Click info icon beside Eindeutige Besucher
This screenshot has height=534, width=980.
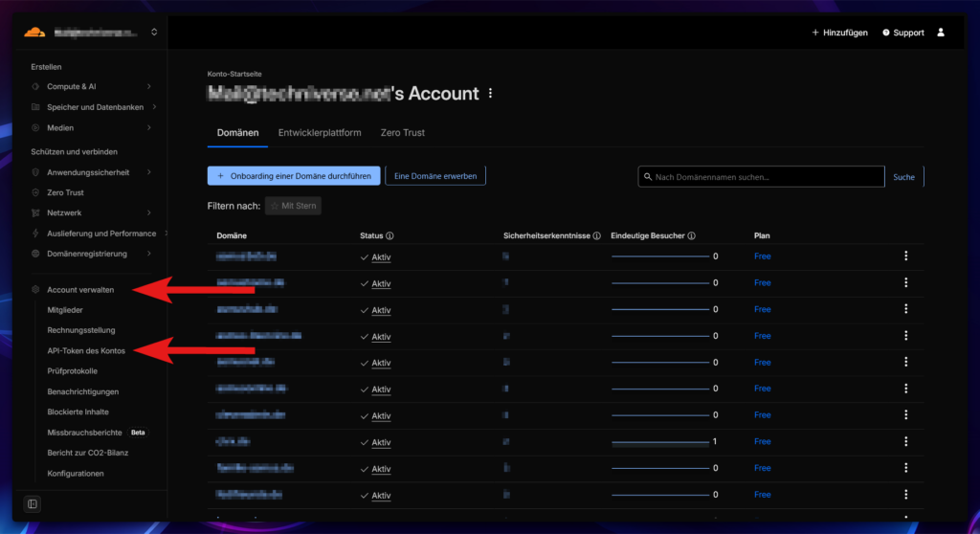[x=691, y=235]
